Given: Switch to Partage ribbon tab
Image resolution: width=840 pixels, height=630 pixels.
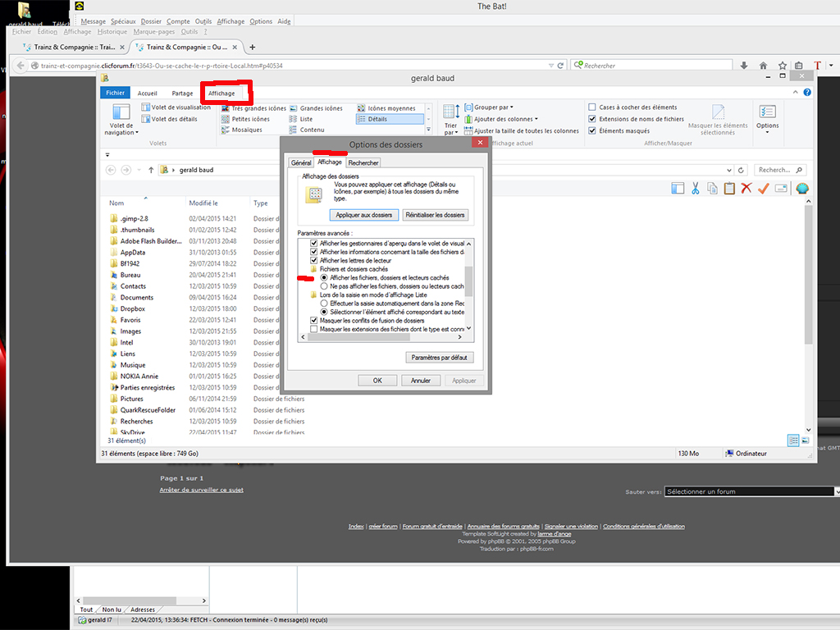Looking at the screenshot, I should pyautogui.click(x=182, y=94).
